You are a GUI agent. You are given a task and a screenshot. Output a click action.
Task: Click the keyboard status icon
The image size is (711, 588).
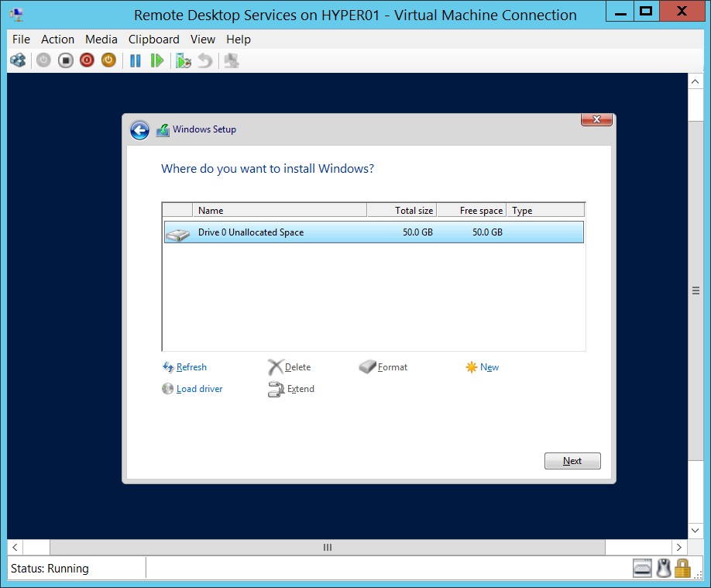click(642, 569)
